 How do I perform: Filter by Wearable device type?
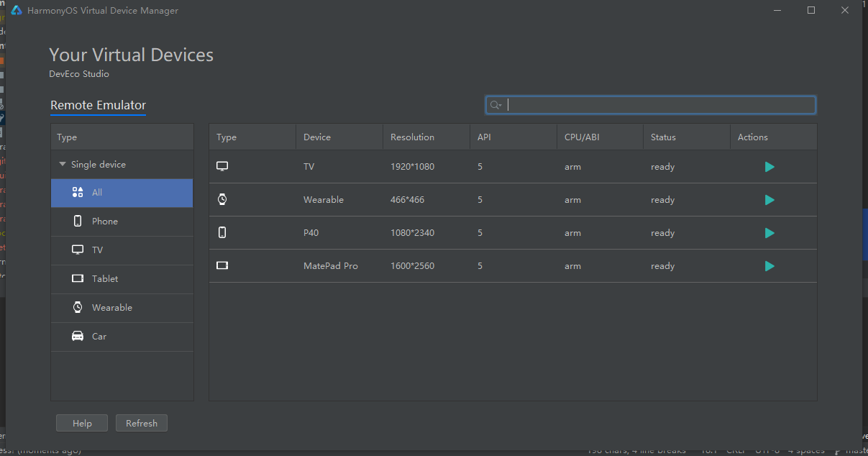[122, 308]
